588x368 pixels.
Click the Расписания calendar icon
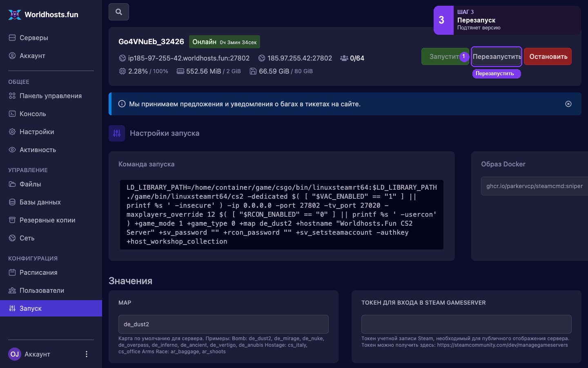pos(12,272)
